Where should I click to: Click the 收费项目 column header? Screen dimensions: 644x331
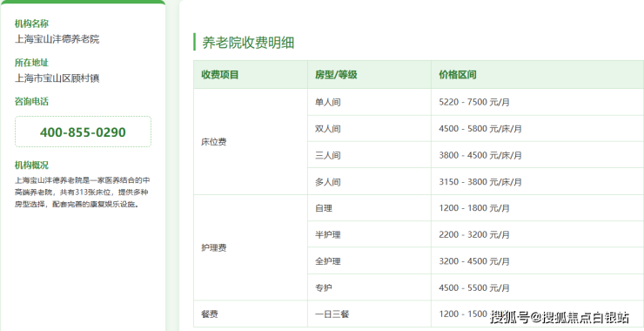click(251, 74)
